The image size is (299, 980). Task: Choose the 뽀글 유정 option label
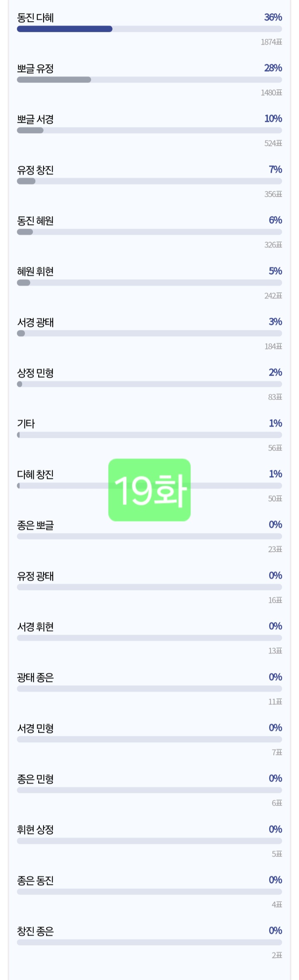tap(35, 68)
